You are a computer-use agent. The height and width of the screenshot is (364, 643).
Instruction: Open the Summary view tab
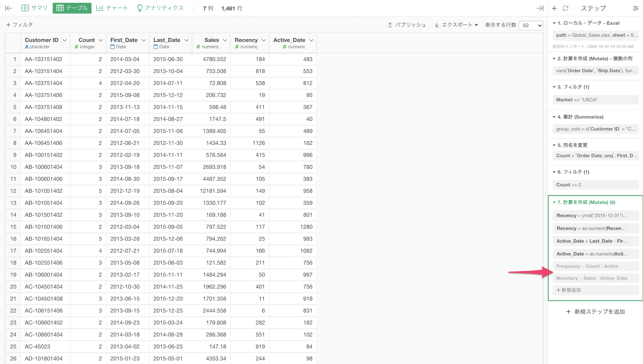click(34, 8)
